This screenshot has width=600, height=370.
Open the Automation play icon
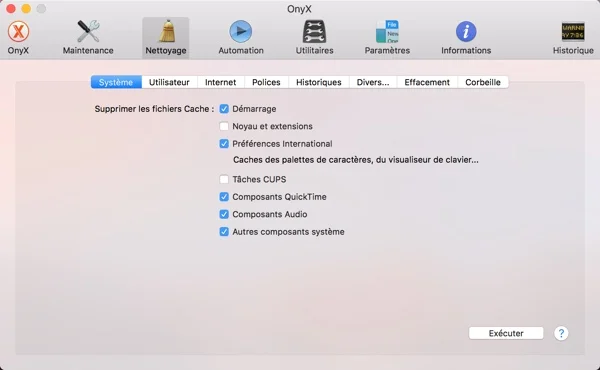[x=241, y=31]
